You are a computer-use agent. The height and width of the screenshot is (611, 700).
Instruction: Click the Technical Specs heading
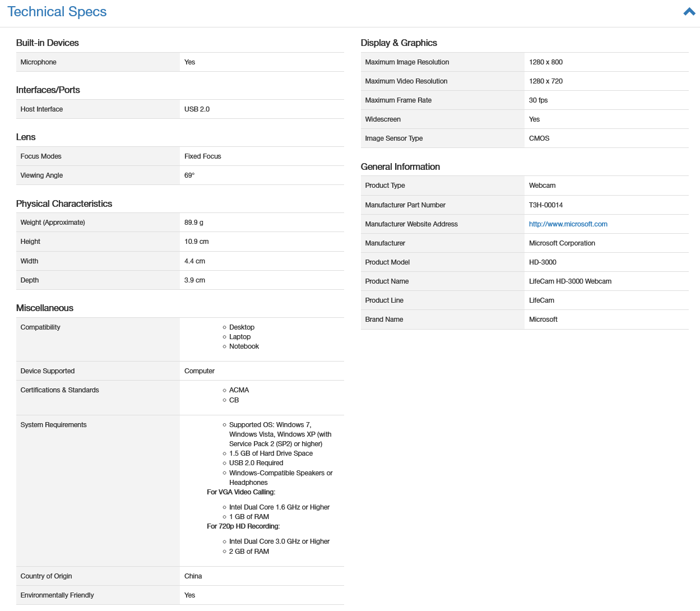point(57,12)
